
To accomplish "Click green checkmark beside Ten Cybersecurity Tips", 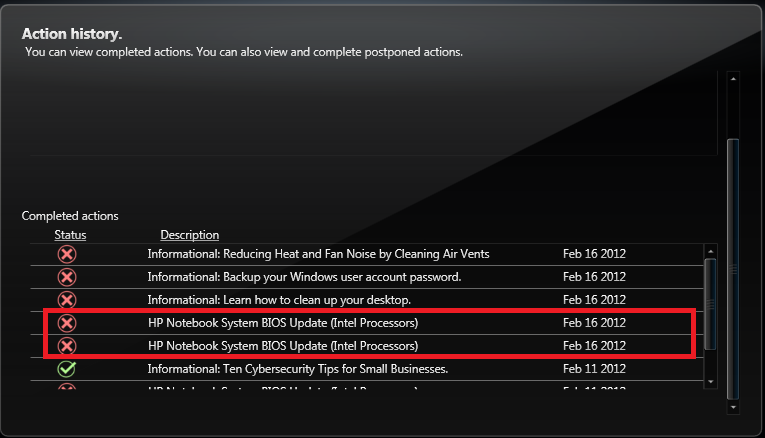I will [x=67, y=369].
